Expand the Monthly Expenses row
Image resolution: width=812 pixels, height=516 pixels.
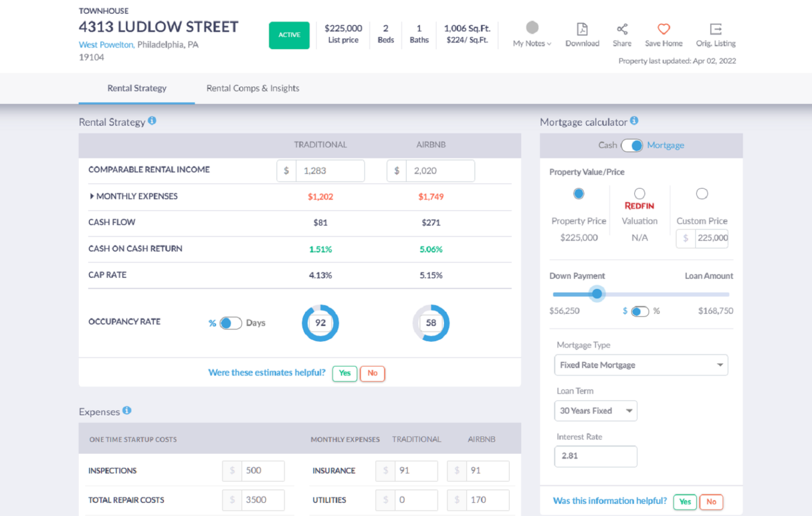coord(91,196)
